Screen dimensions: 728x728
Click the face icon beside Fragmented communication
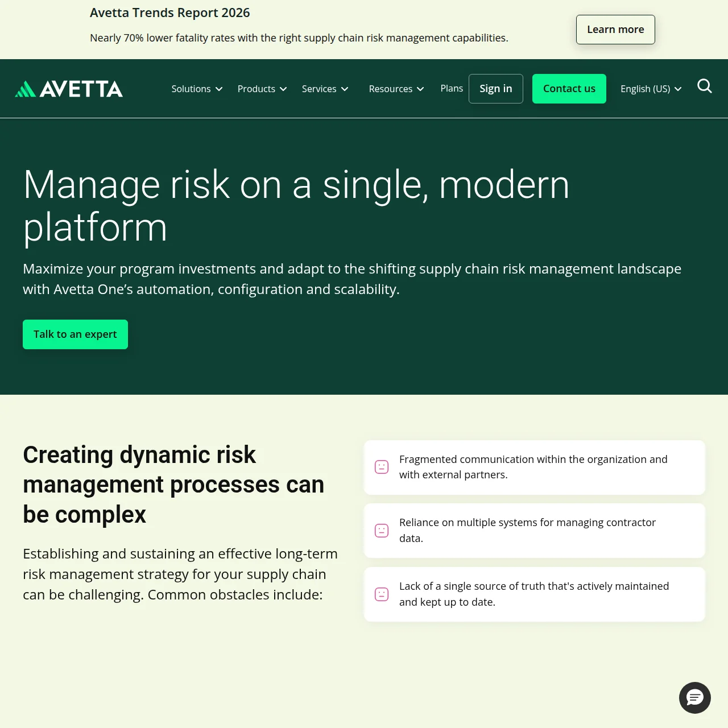(x=382, y=467)
